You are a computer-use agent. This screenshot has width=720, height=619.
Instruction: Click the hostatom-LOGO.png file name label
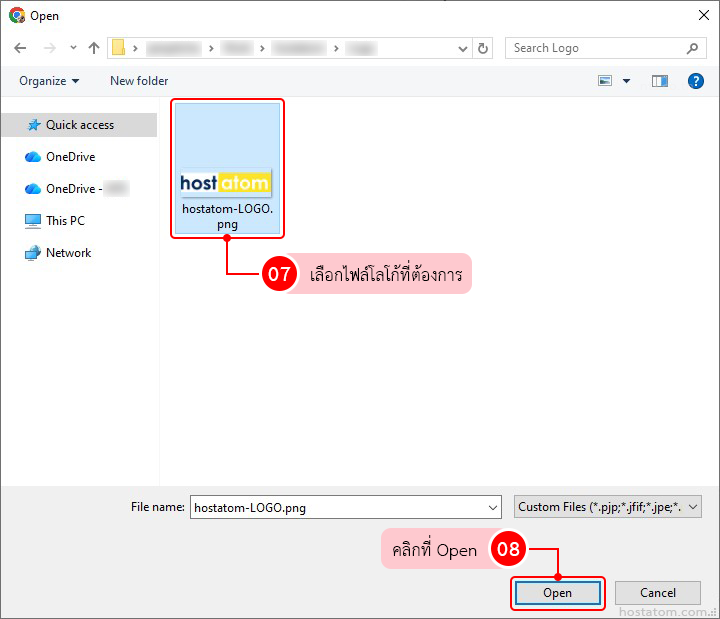pyautogui.click(x=227, y=217)
